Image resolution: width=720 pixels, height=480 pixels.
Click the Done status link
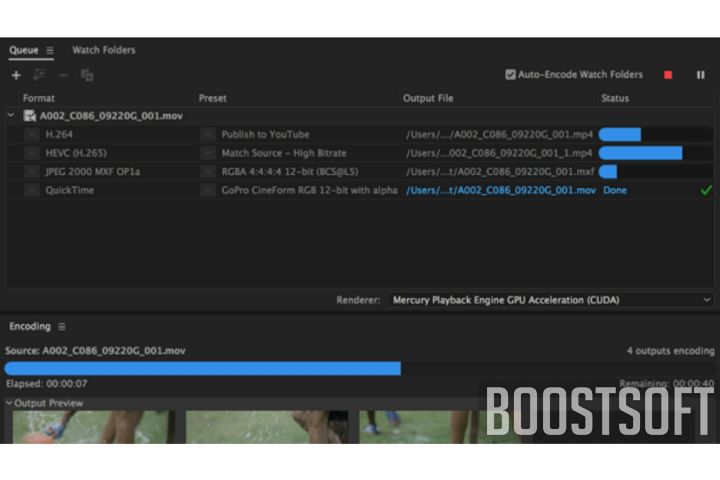tap(615, 190)
